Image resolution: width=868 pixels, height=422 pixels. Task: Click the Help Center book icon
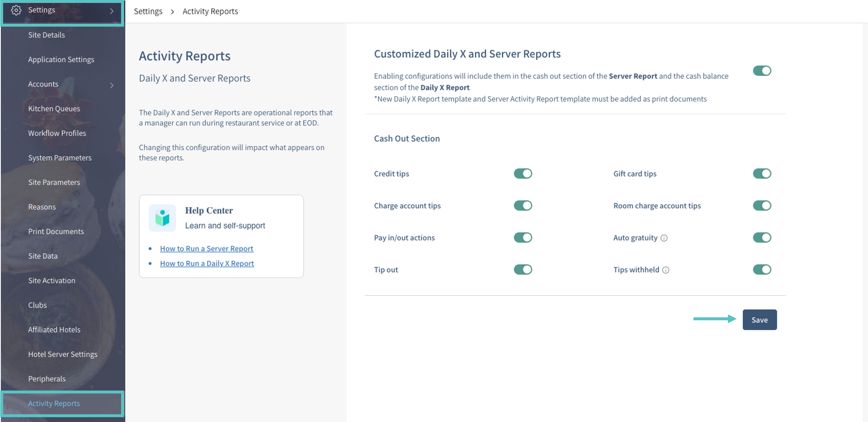tap(162, 218)
